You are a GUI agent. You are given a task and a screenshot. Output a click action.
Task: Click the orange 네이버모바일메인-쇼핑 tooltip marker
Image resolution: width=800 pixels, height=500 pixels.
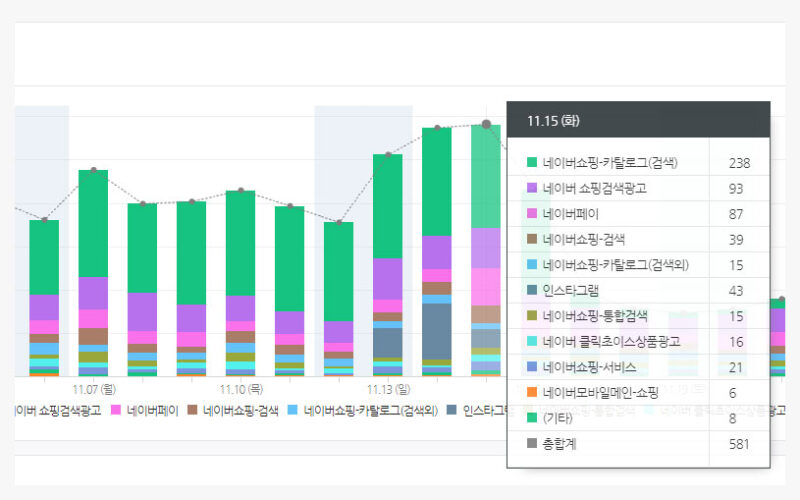pyautogui.click(x=532, y=393)
